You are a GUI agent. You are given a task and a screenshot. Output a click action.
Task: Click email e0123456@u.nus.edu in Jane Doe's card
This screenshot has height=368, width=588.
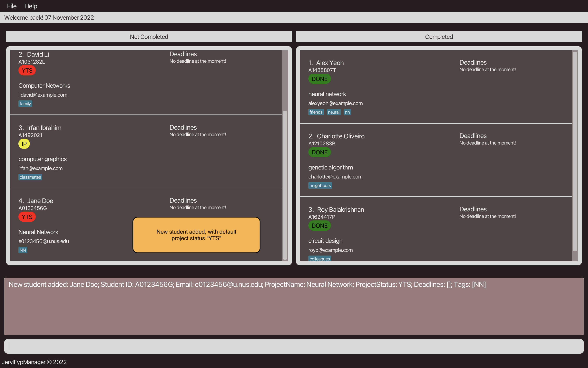[x=43, y=241]
